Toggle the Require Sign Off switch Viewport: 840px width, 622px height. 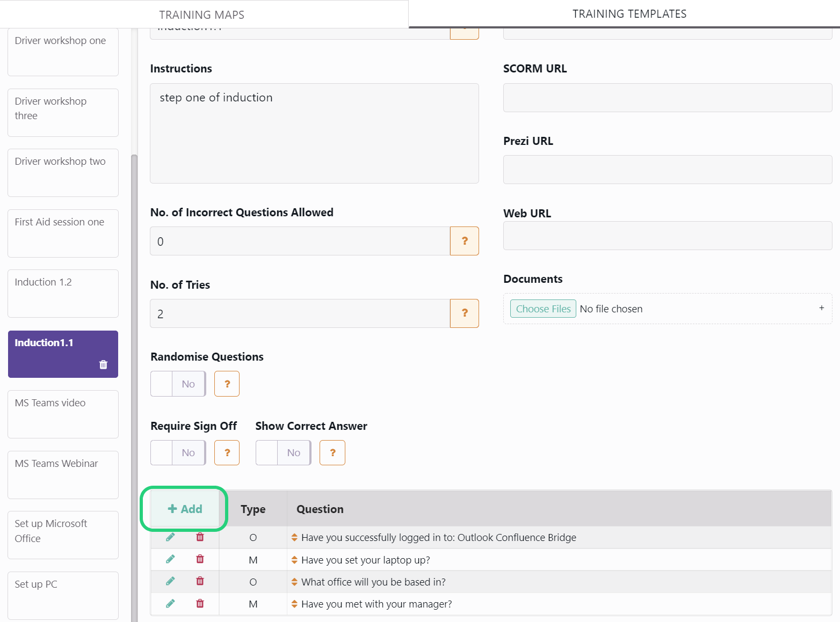click(x=178, y=453)
